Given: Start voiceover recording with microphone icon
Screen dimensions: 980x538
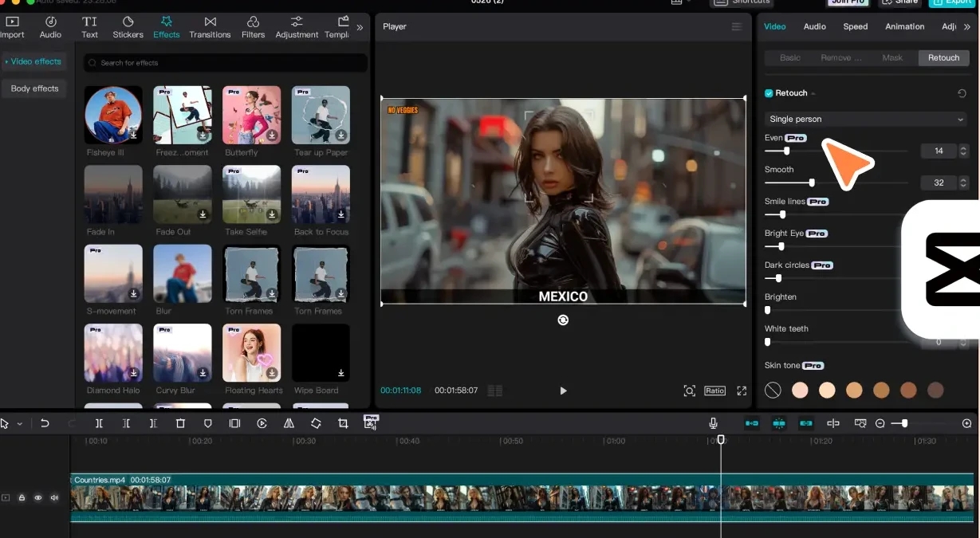Looking at the screenshot, I should 713,424.
